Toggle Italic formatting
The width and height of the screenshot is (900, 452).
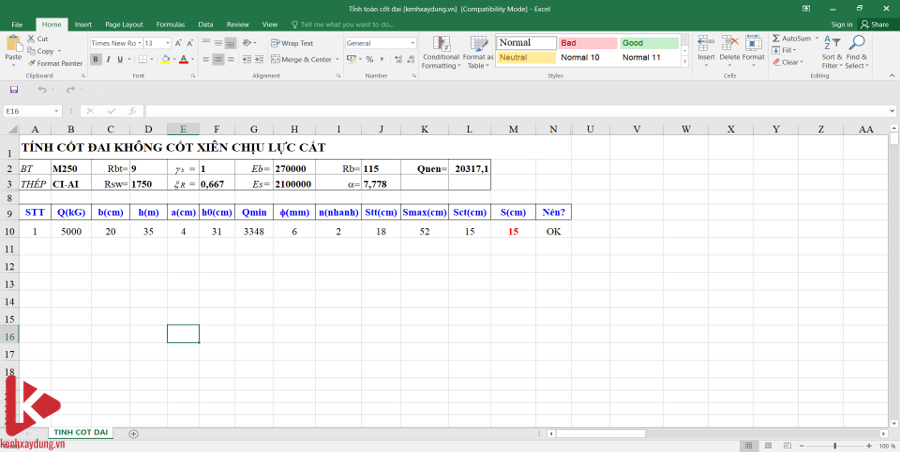click(108, 59)
